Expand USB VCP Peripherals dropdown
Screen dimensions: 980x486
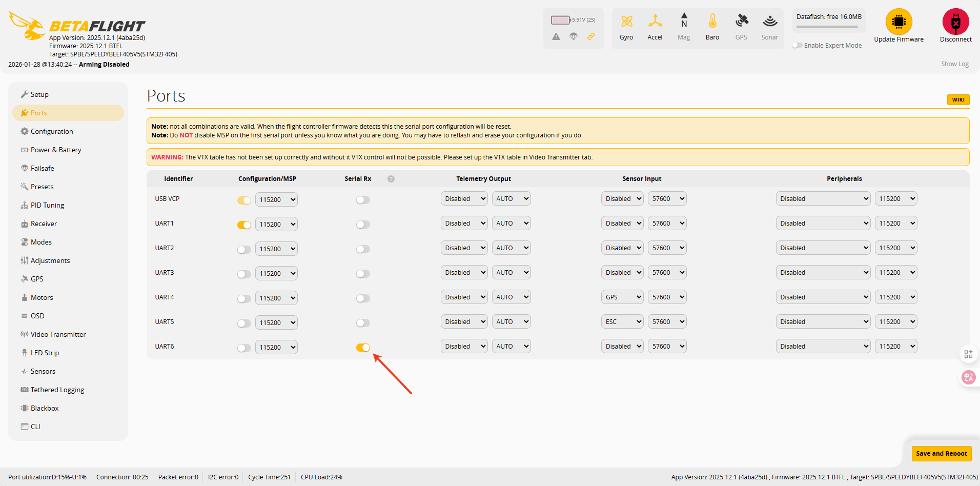pos(823,199)
